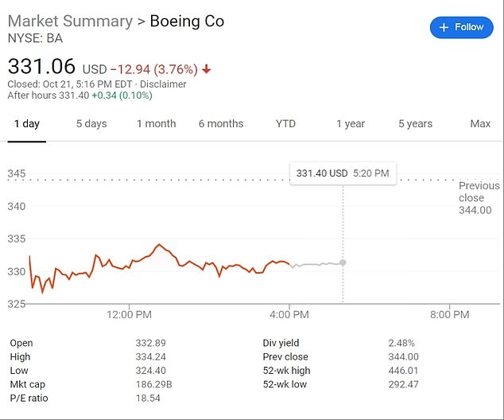This screenshot has width=504, height=420.
Task: Switch to the 1 year tab
Action: 350,124
